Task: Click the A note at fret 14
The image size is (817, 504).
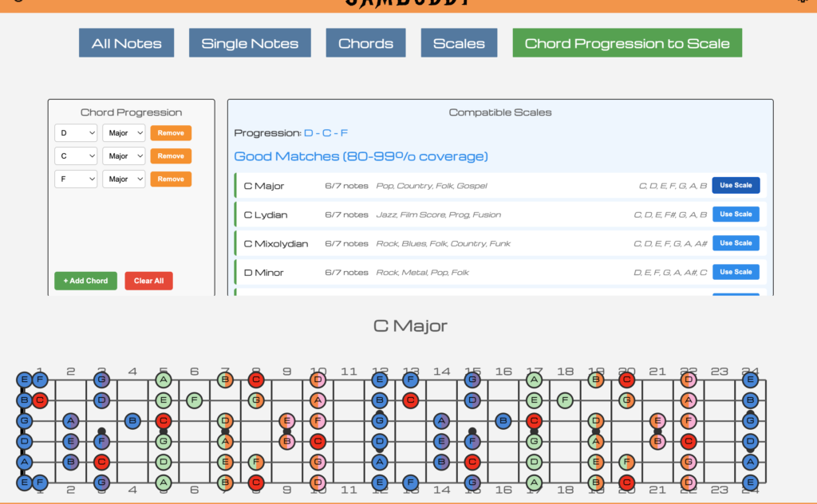Action: (441, 421)
